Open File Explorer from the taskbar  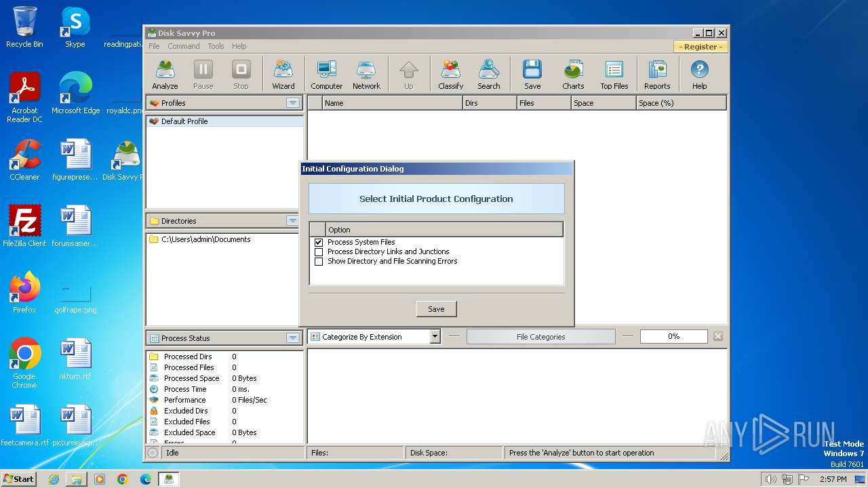(77, 479)
